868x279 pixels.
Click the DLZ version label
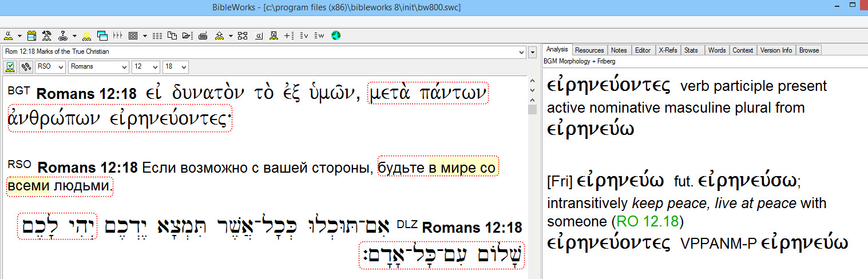(407, 225)
